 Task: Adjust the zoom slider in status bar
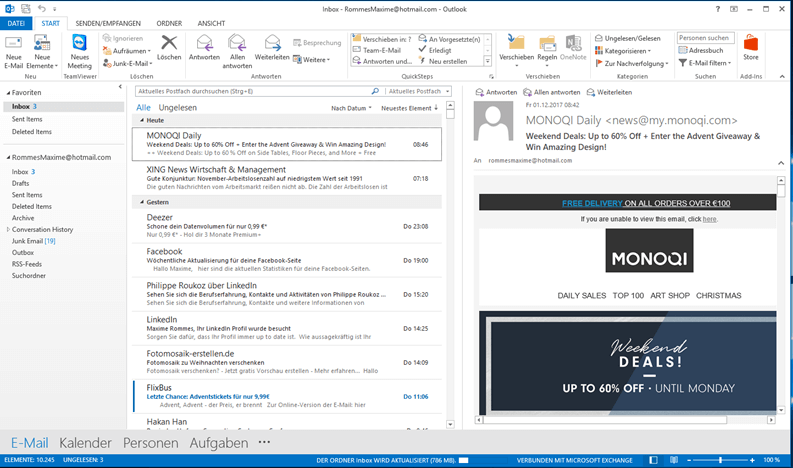click(720, 460)
